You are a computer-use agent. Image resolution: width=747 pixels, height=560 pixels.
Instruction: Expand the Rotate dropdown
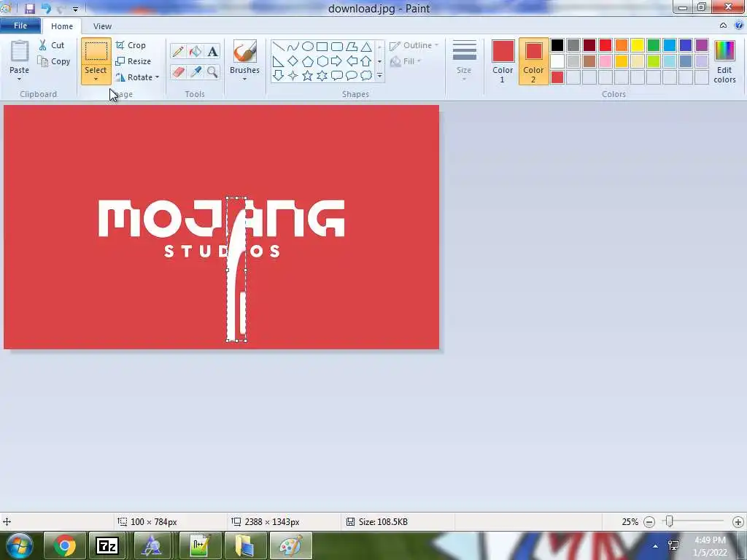[158, 77]
